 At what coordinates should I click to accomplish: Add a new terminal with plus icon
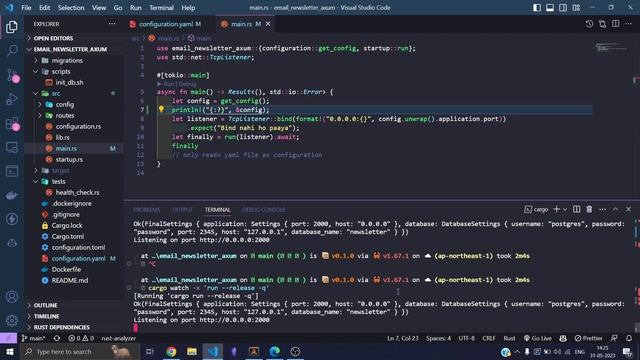pos(556,209)
